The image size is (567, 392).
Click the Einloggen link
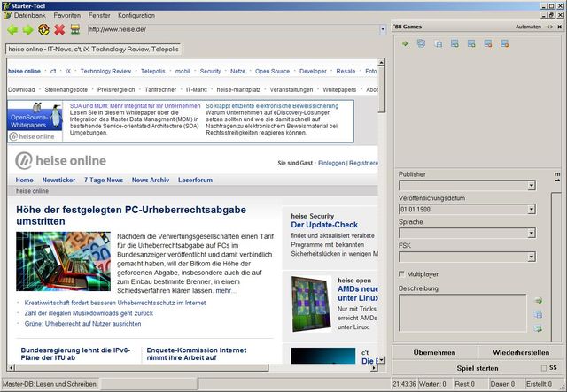pyautogui.click(x=331, y=164)
